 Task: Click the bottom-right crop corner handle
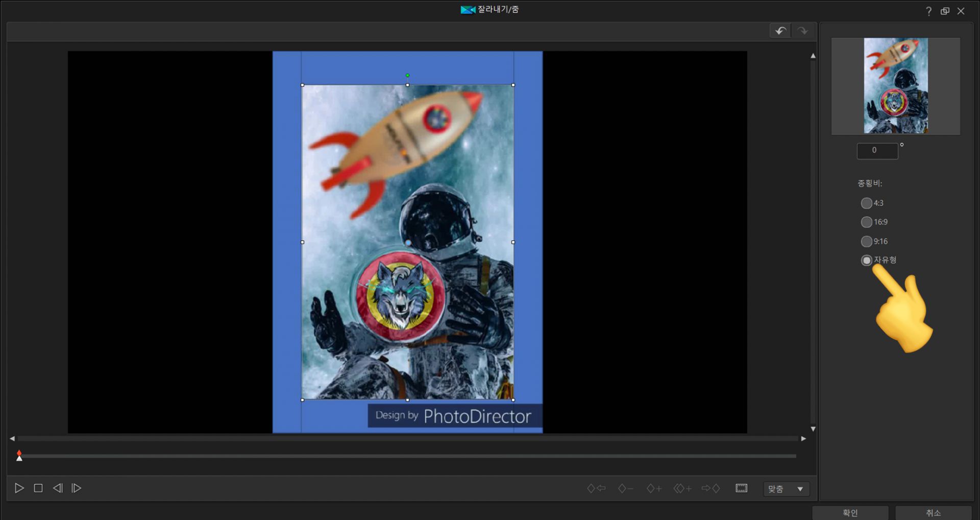pyautogui.click(x=513, y=400)
